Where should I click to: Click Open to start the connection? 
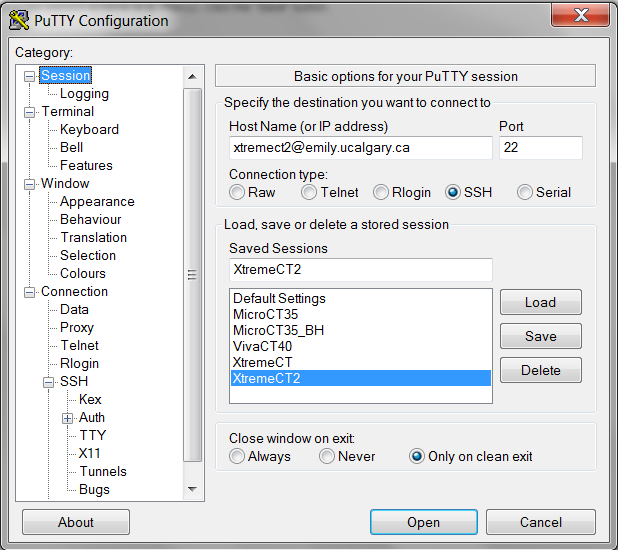tap(424, 522)
